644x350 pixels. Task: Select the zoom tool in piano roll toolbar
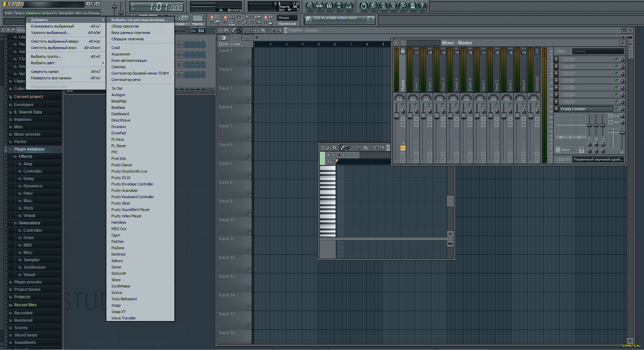(376, 148)
